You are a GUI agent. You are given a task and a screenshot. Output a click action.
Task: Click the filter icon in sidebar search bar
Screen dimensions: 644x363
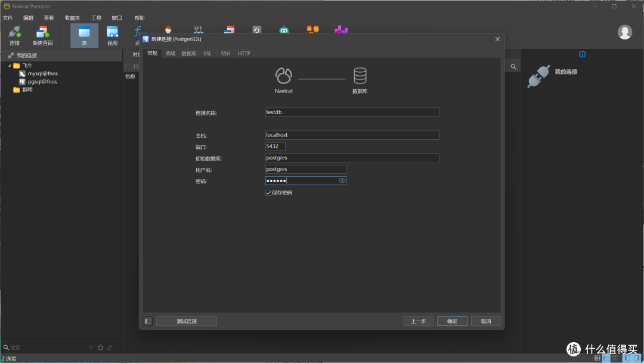(x=91, y=348)
